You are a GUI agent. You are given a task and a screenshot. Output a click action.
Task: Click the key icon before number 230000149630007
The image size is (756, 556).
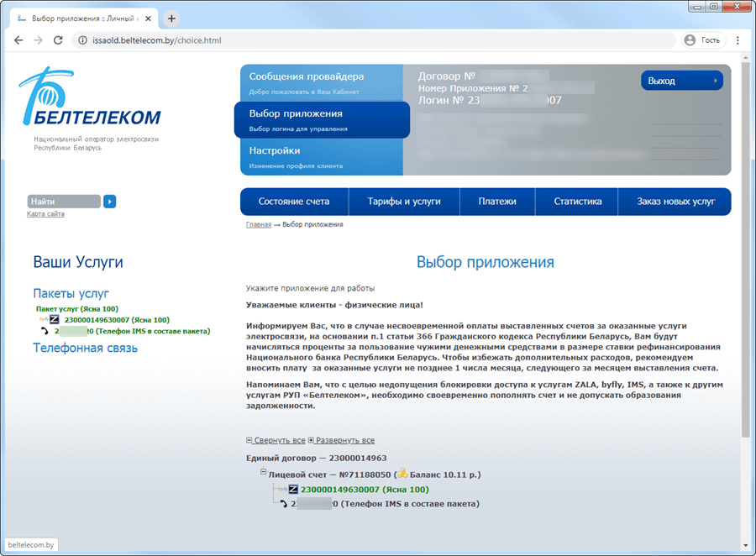pos(280,488)
